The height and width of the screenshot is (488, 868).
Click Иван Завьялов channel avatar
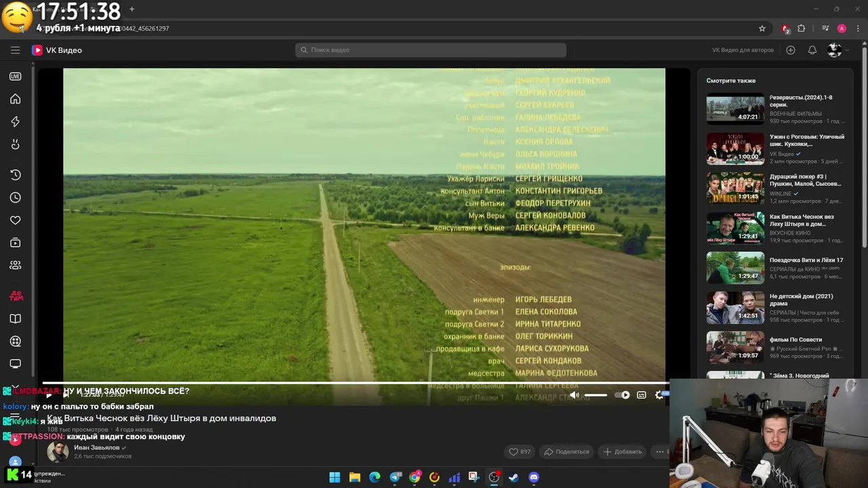pyautogui.click(x=58, y=451)
